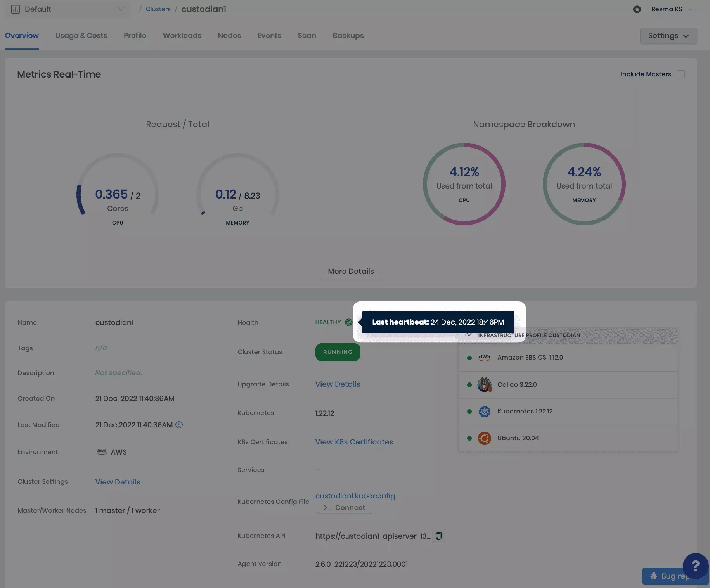
Task: Click the Kubernetes 1.22.12 wheel icon
Action: 484,412
